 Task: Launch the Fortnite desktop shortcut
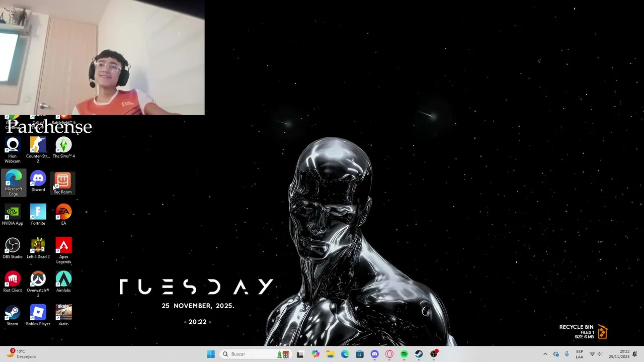[38, 215]
